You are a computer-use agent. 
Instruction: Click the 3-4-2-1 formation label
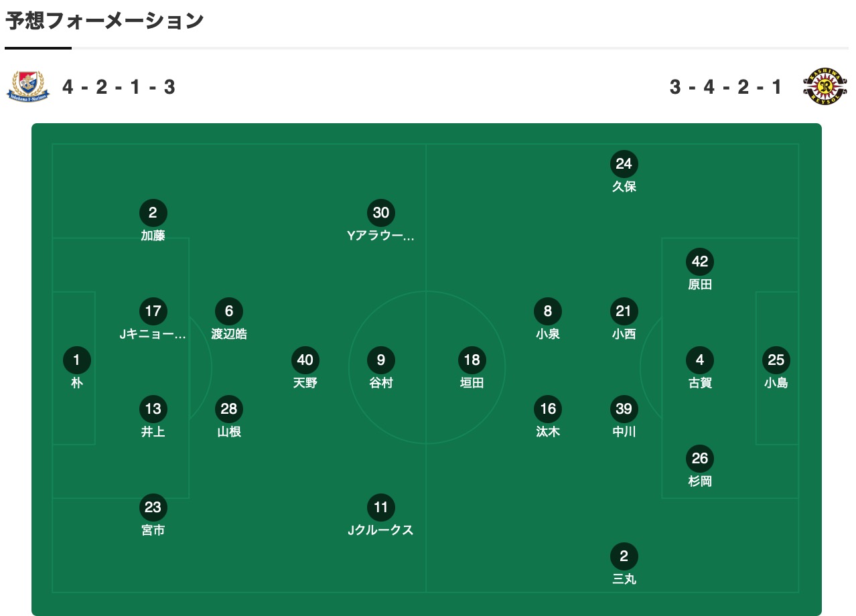(726, 87)
